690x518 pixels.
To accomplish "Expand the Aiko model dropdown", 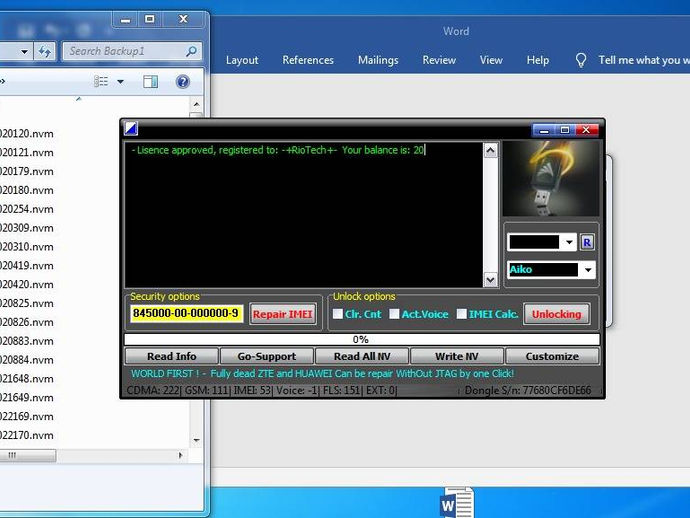I will pos(588,270).
